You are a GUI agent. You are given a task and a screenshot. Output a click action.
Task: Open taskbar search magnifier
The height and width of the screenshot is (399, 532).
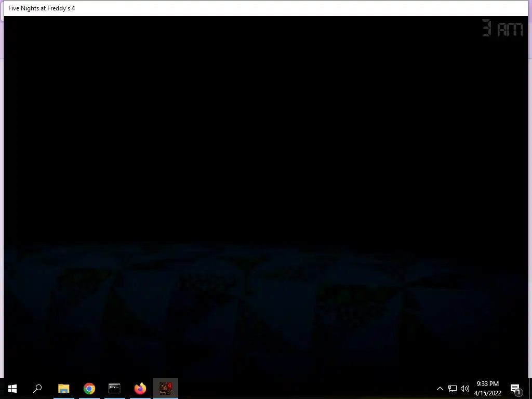point(37,389)
